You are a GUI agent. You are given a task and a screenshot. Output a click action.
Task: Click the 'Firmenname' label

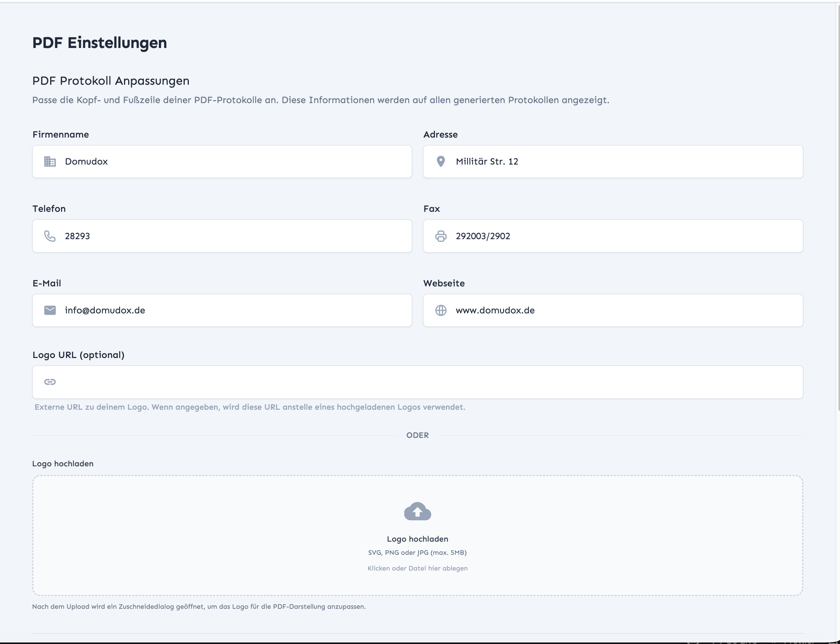pyautogui.click(x=61, y=134)
